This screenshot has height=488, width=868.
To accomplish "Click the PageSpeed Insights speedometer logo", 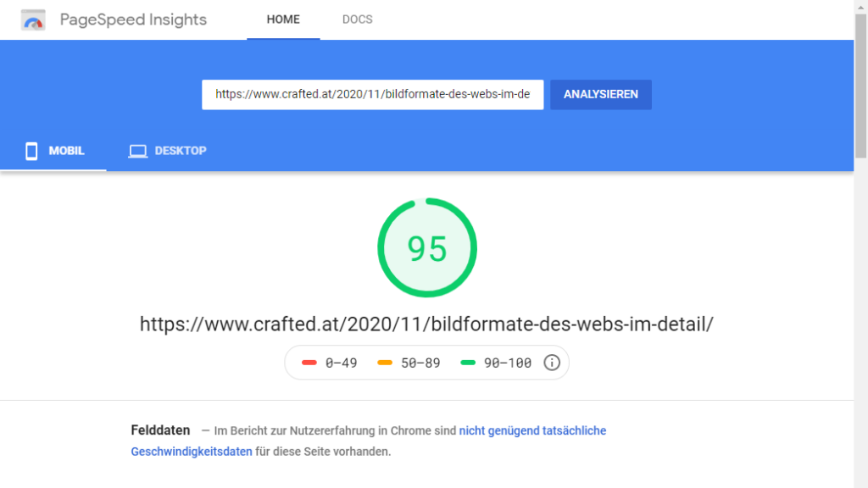I will (33, 20).
